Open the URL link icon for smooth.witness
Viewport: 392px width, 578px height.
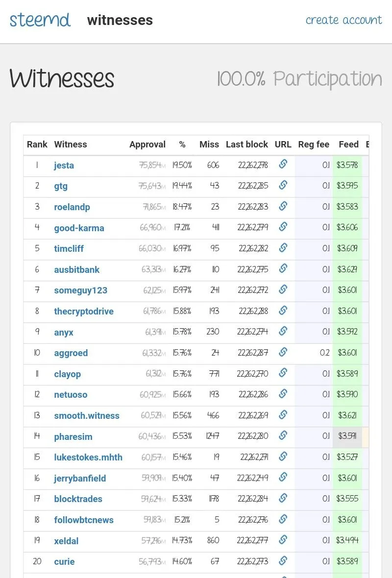[283, 414]
